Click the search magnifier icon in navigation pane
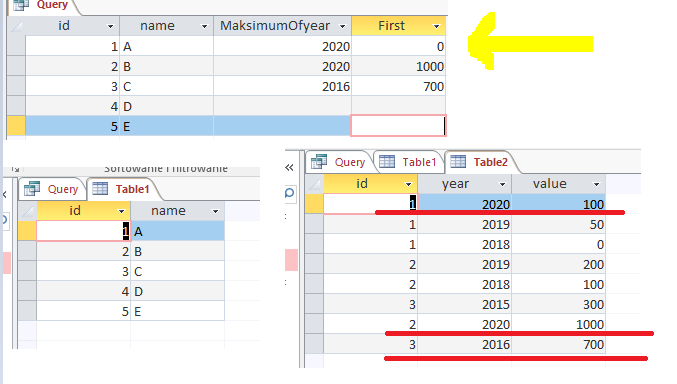677x384 pixels. (290, 193)
